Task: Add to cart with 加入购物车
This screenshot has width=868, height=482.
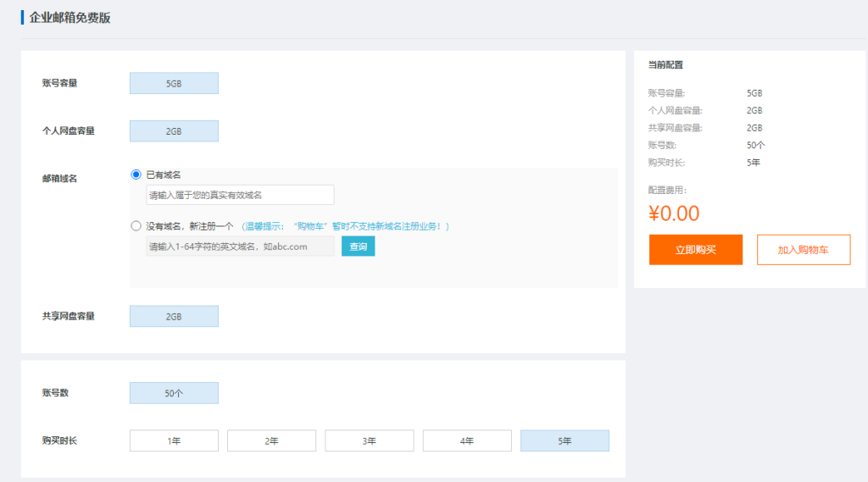Action: click(x=803, y=250)
